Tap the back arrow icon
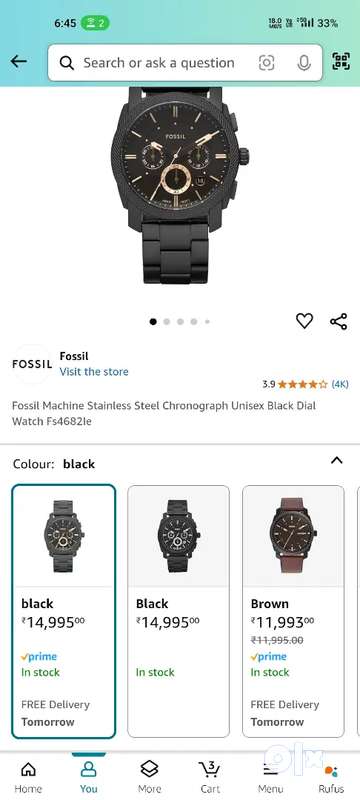This screenshot has height=800, width=360. [18, 62]
